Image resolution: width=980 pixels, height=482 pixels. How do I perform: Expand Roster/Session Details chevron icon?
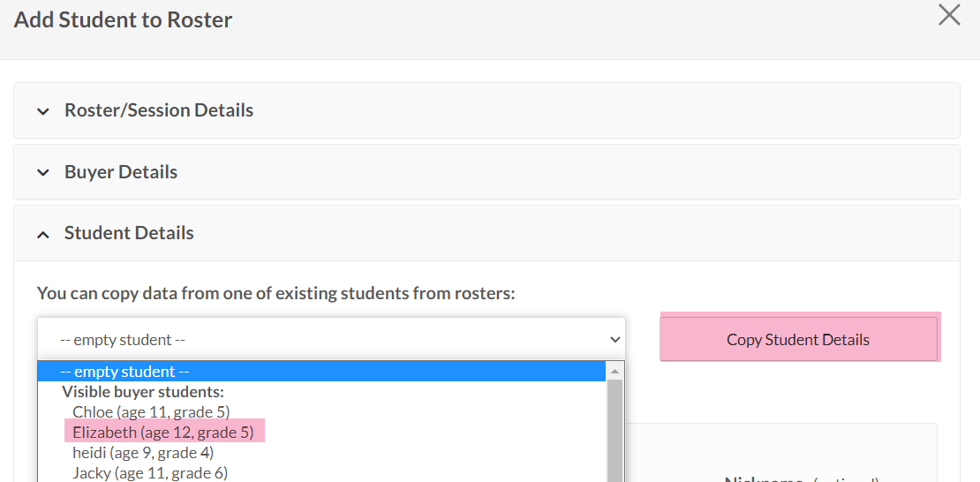coord(42,111)
